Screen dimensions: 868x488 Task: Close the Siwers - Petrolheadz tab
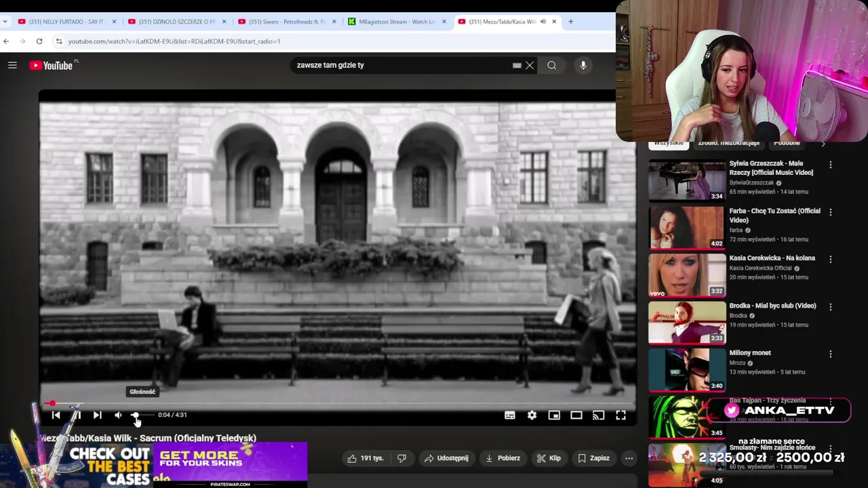[334, 22]
